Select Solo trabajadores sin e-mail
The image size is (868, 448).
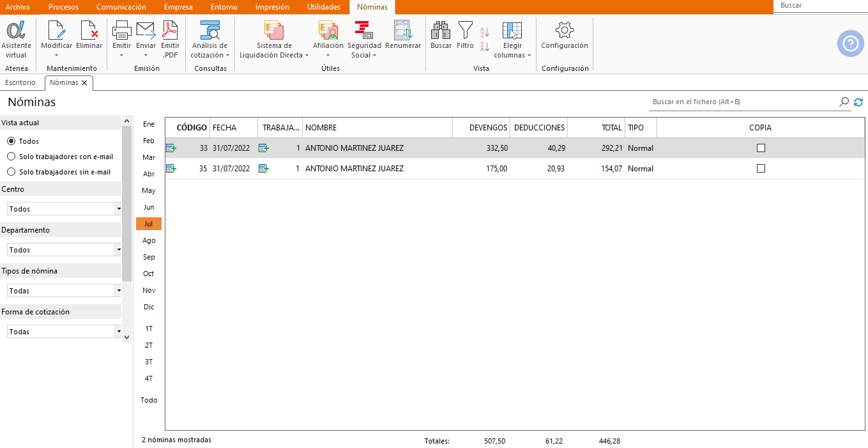click(11, 172)
